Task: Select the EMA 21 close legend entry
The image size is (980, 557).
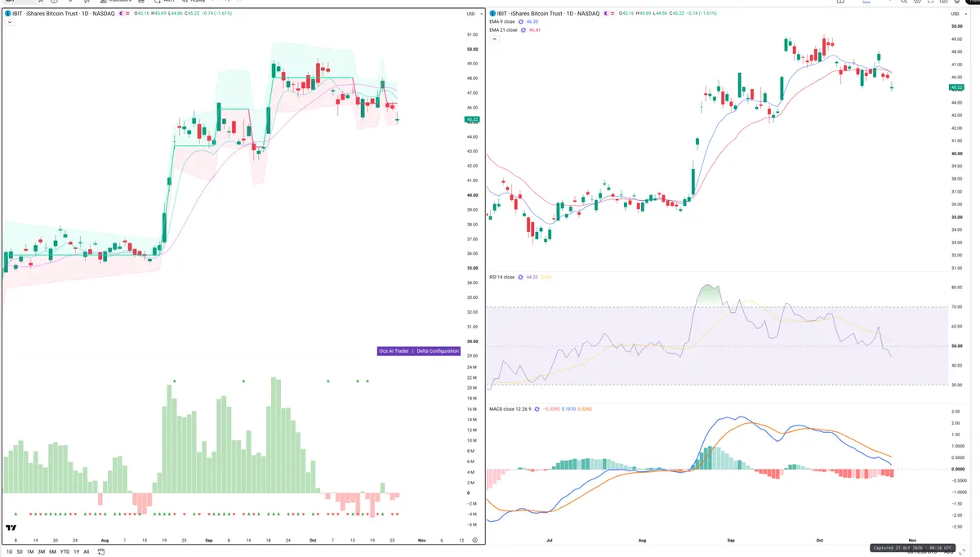Action: click(503, 29)
